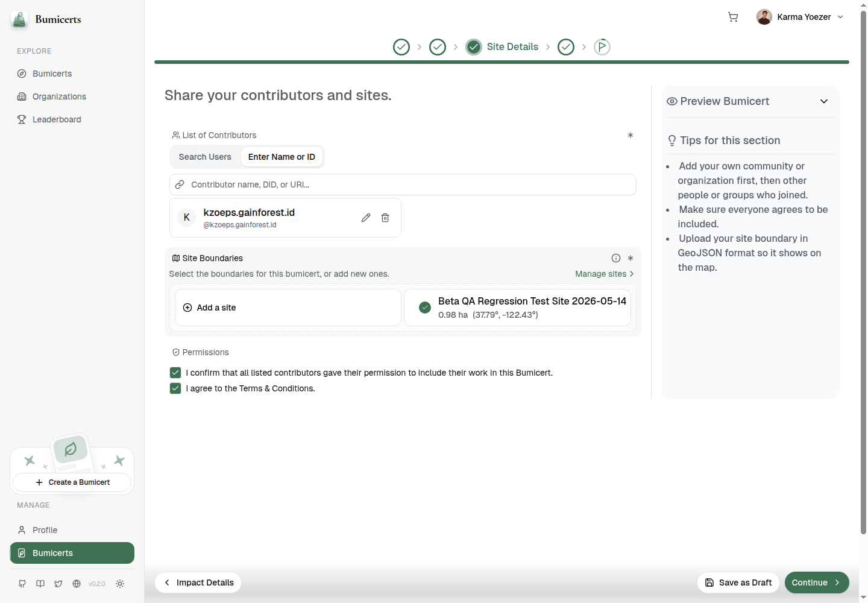Viewport: 868px width, 603px height.
Task: Go to first completed step circle
Action: [x=401, y=46]
